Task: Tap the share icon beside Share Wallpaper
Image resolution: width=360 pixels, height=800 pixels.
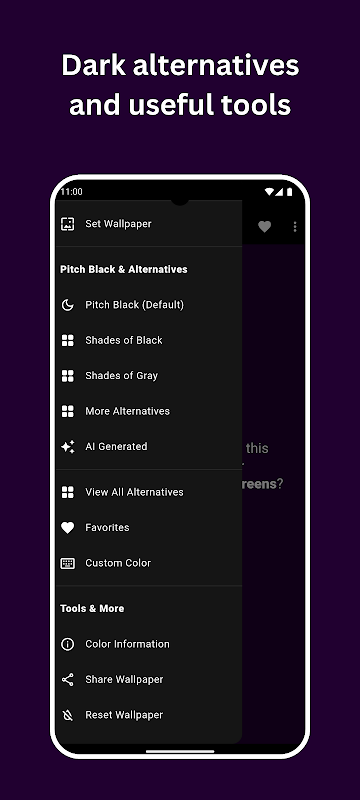Action: [x=67, y=680]
